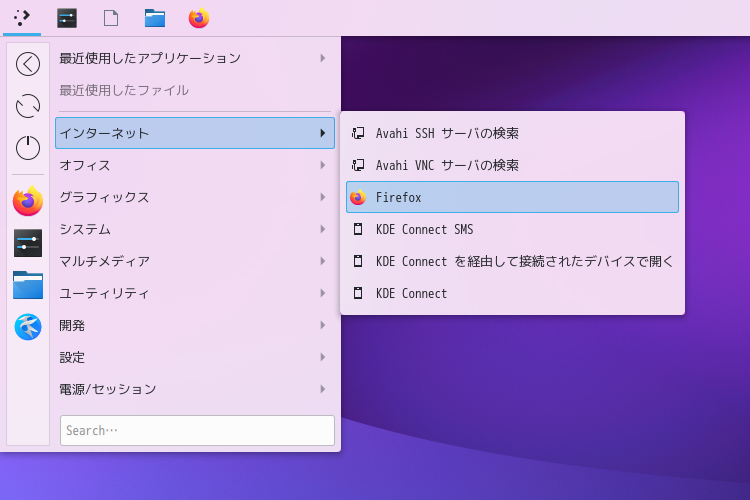Click the blank document icon in the top panel
Viewport: 750px width, 500px height.
(x=111, y=18)
